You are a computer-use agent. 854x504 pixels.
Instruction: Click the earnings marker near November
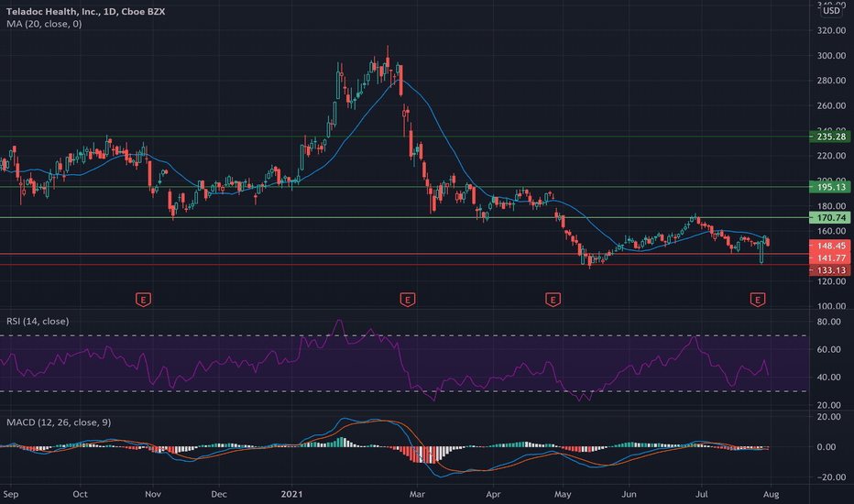tap(143, 299)
